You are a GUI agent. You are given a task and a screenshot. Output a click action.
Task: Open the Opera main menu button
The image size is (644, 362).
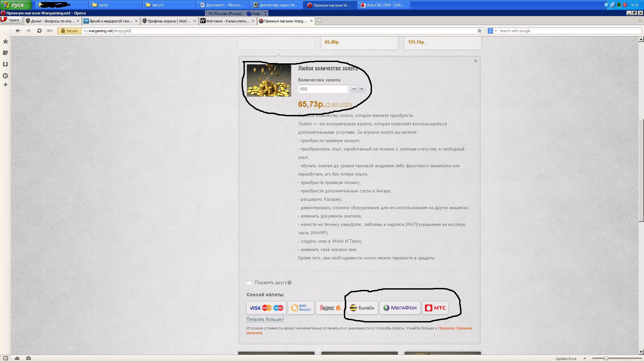pos(11,20)
